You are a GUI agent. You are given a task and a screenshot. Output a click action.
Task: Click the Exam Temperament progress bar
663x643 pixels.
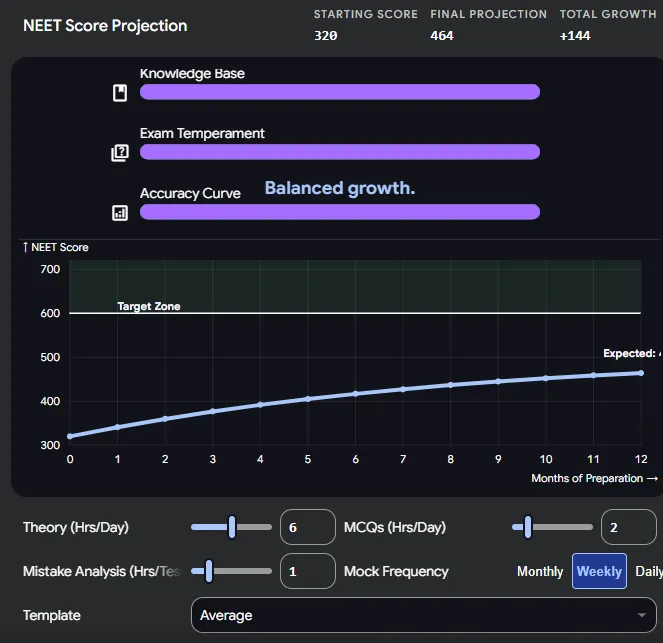click(x=340, y=152)
